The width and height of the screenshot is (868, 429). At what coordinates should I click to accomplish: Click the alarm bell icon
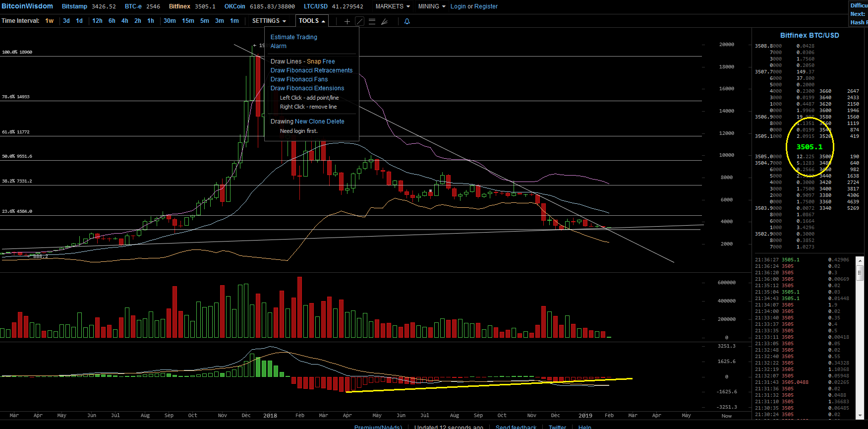407,21
